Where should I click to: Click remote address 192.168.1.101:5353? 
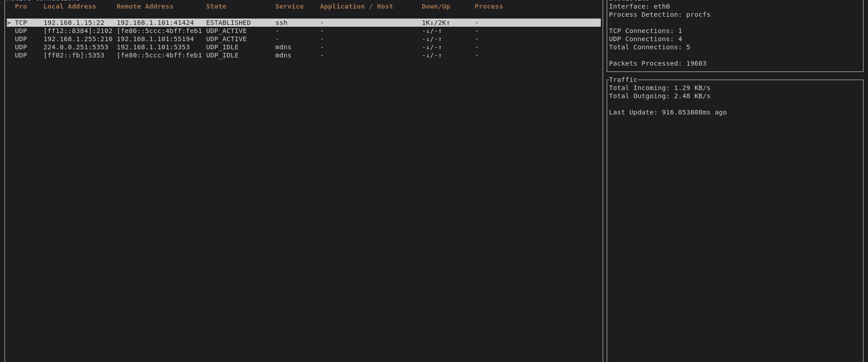(153, 47)
